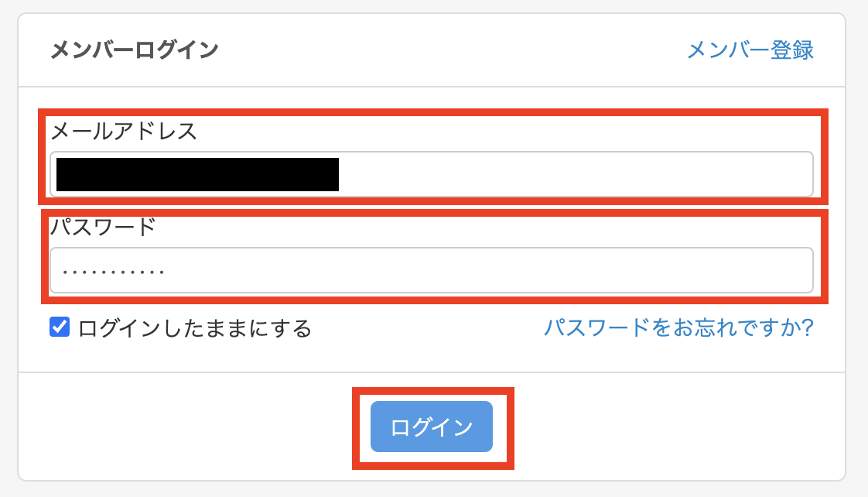868x497 pixels.
Task: Focus the パスワード input field
Action: 432,270
